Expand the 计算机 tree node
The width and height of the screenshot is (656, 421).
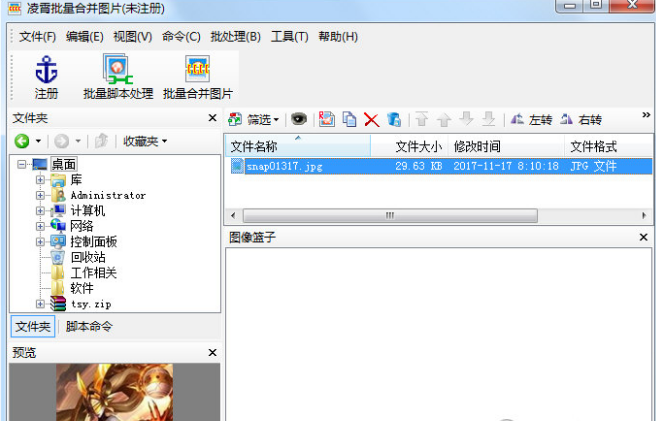[40, 210]
